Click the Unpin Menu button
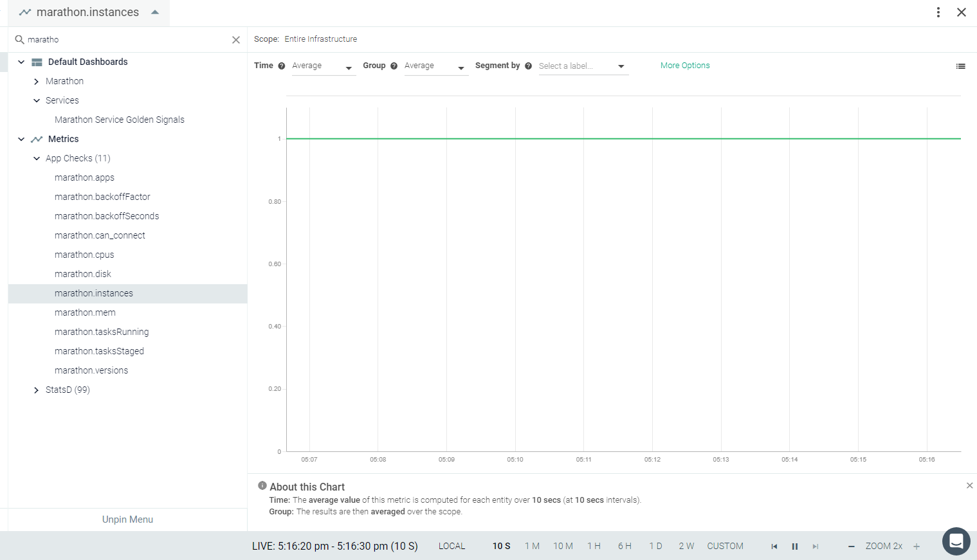977x560 pixels. click(127, 519)
